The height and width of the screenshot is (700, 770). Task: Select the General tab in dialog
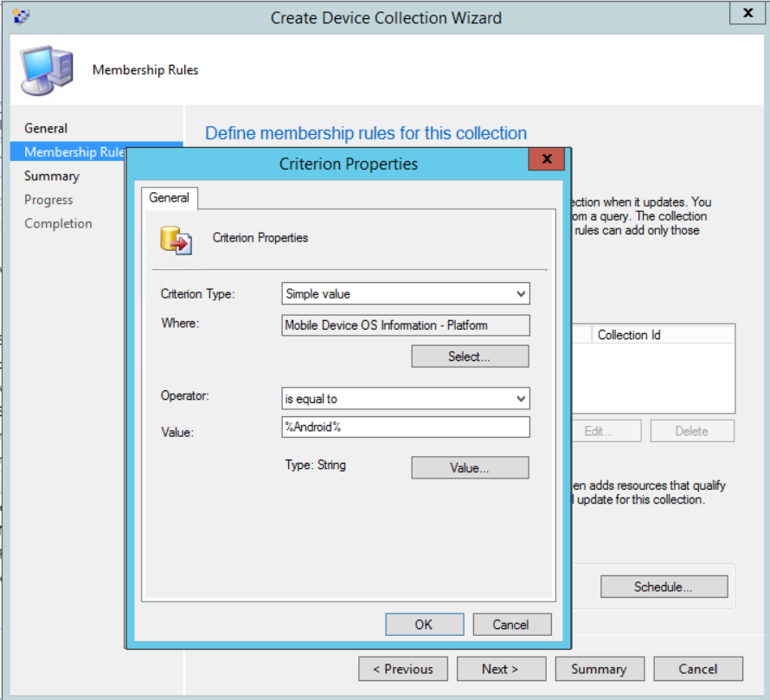coord(170,198)
